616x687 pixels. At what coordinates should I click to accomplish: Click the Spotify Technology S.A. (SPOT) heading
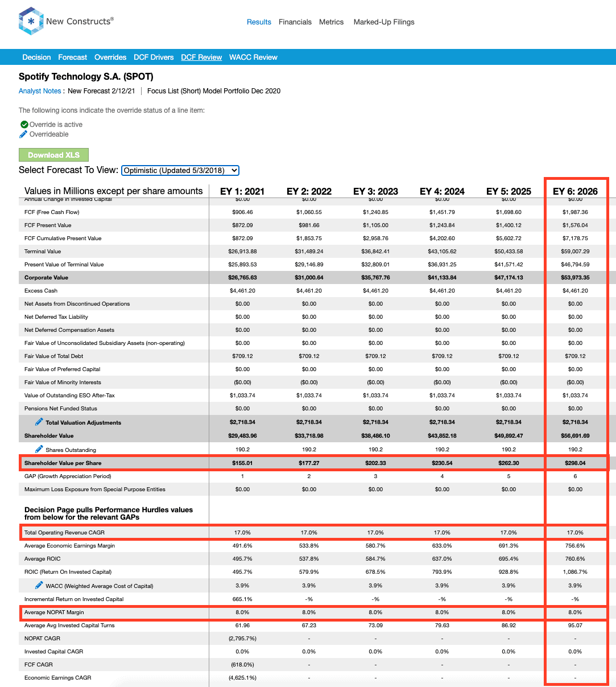click(86, 76)
